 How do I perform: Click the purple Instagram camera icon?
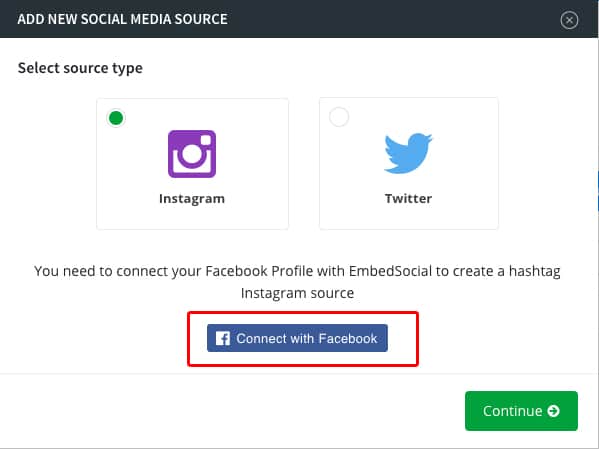192,154
